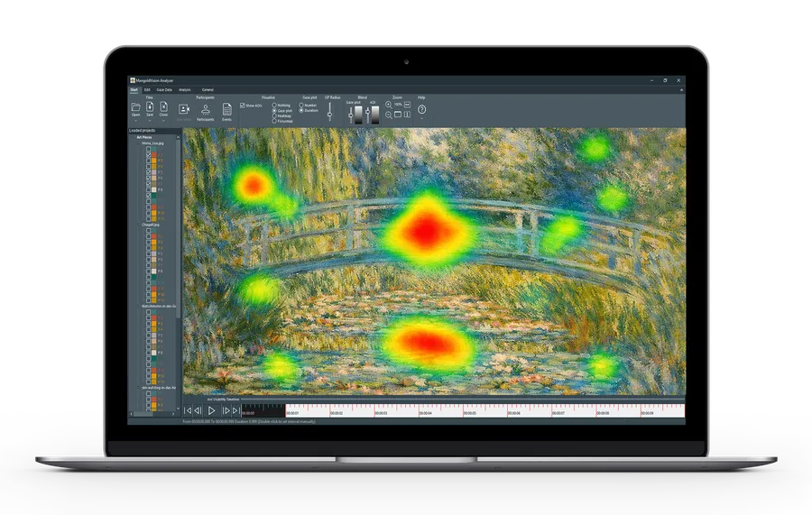Expand the Close button dropdown arrow
The width and height of the screenshot is (812, 515).
click(x=163, y=121)
